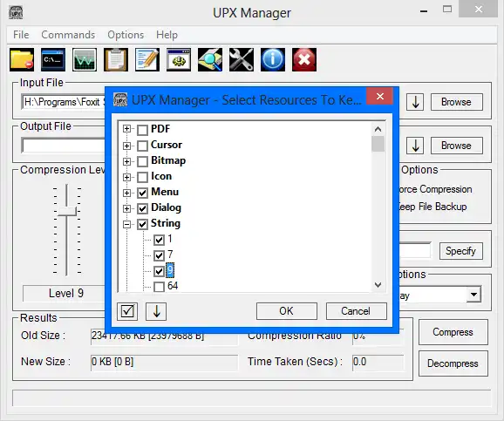This screenshot has width=504, height=421.
Task: Click OK in the resources dialog
Action: [286, 311]
